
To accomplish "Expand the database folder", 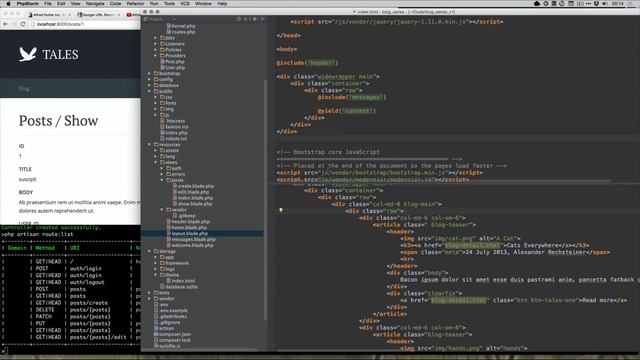I will pyautogui.click(x=149, y=85).
